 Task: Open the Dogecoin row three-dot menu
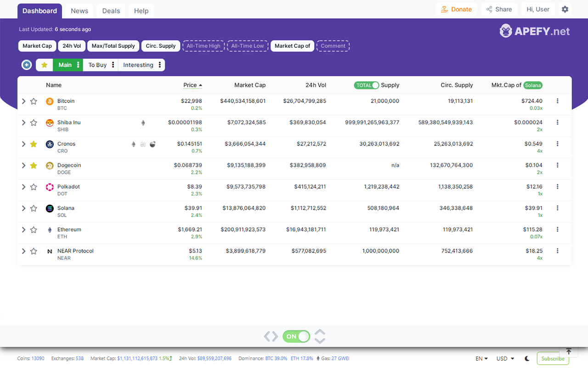(x=558, y=165)
